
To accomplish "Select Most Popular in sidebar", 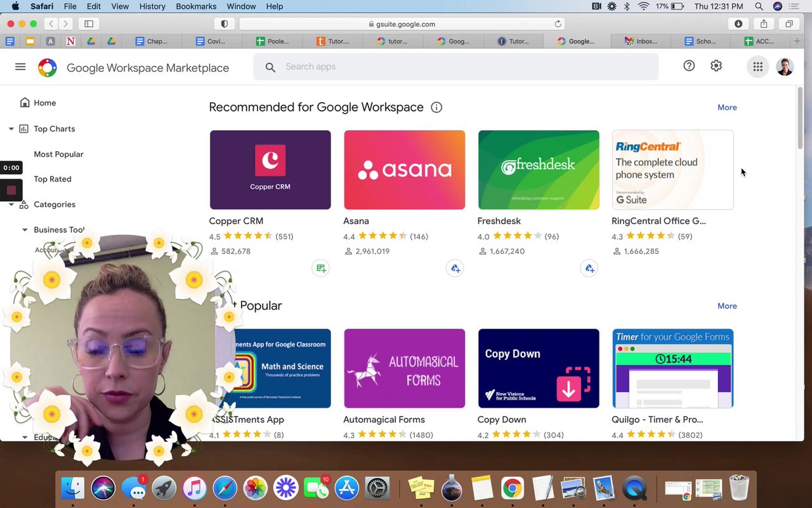I will [x=58, y=154].
